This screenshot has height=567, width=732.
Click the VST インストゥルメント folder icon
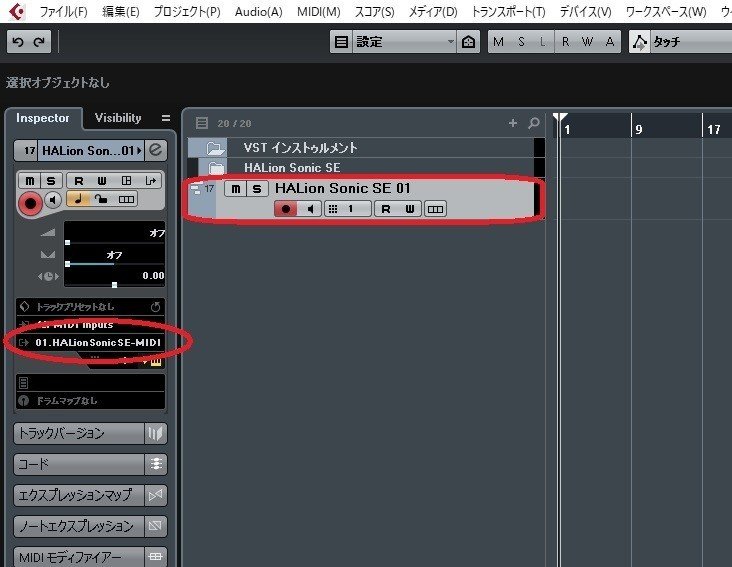pos(215,148)
